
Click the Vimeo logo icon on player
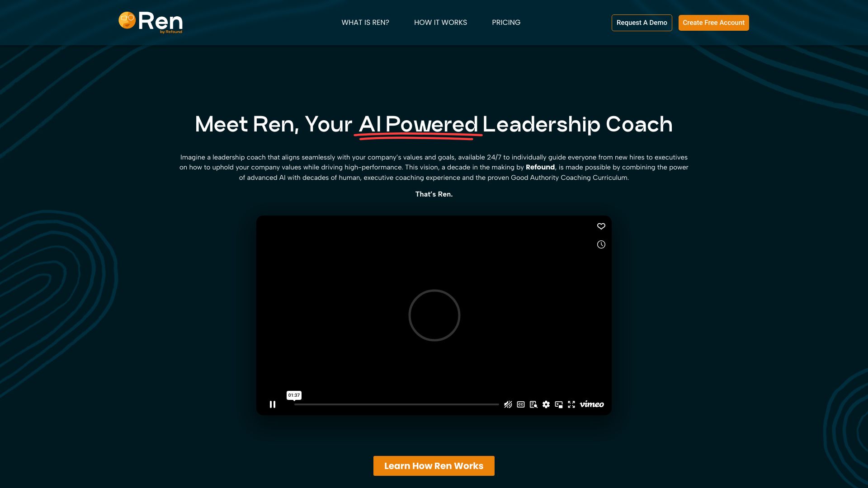591,404
